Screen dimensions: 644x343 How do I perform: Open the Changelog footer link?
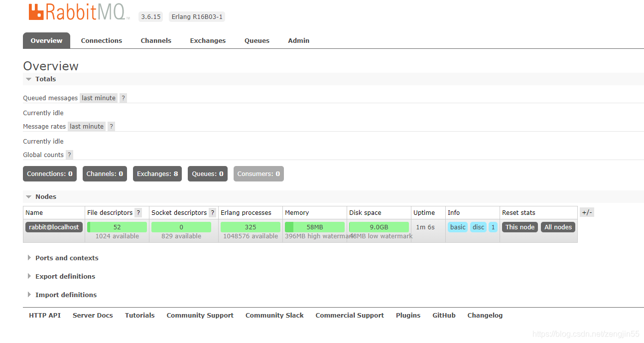pos(485,316)
